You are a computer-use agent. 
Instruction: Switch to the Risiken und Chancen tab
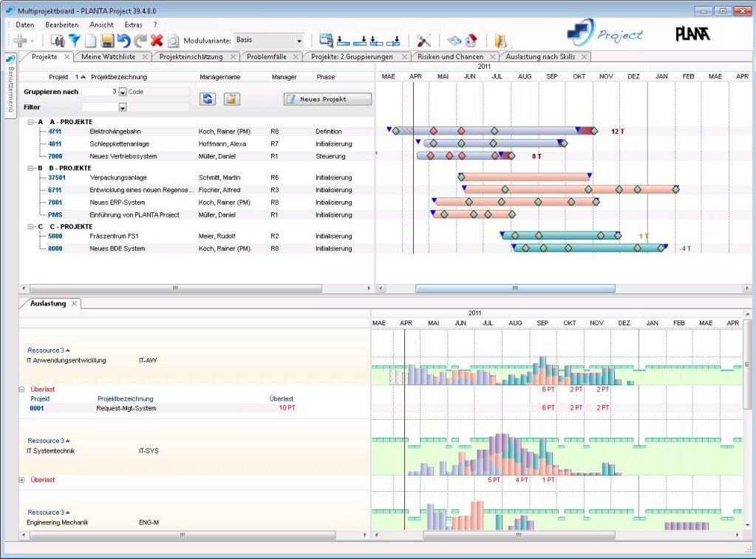(450, 56)
